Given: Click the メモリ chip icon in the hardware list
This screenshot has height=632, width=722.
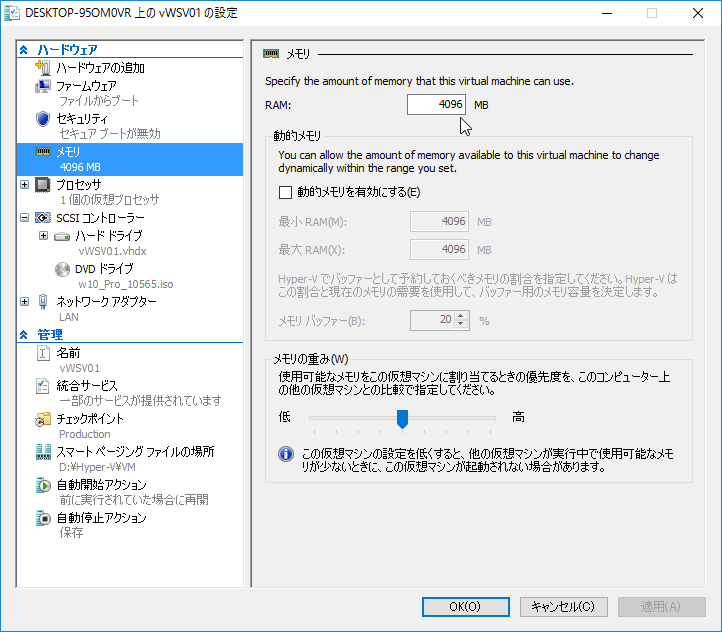Looking at the screenshot, I should tap(43, 152).
